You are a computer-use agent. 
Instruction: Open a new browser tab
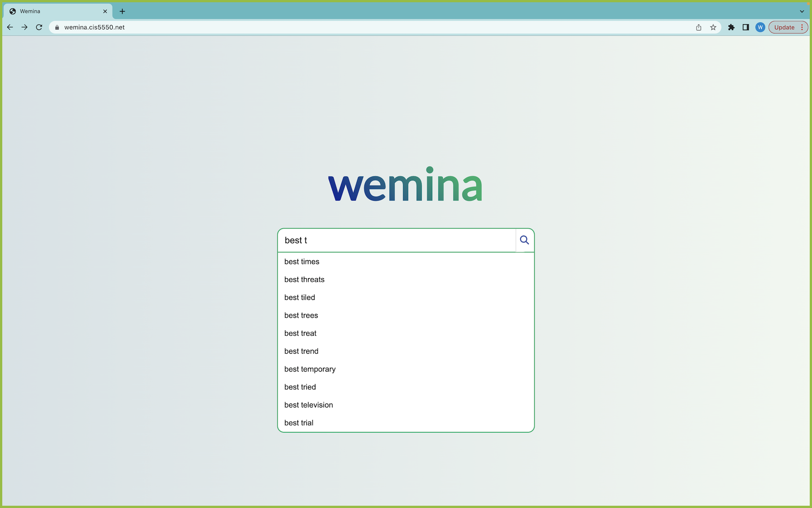coord(122,11)
